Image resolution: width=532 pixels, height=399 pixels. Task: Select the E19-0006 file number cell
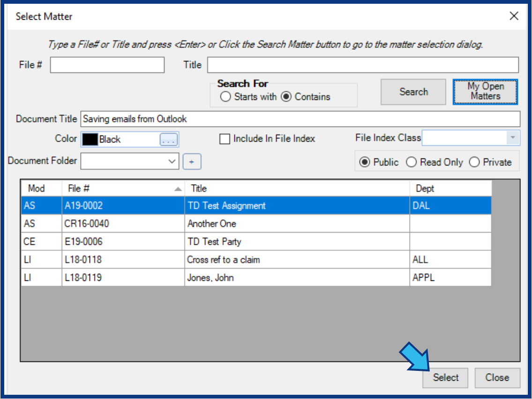click(x=123, y=241)
